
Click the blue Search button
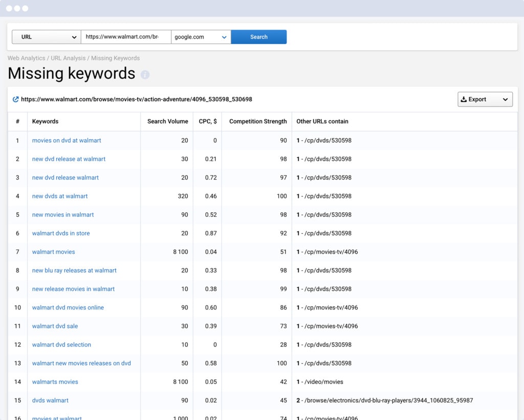258,37
